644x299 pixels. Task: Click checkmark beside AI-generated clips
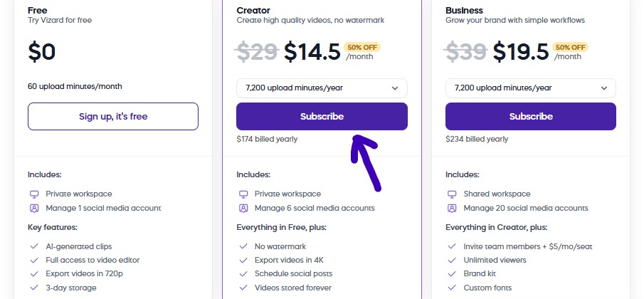(x=34, y=246)
